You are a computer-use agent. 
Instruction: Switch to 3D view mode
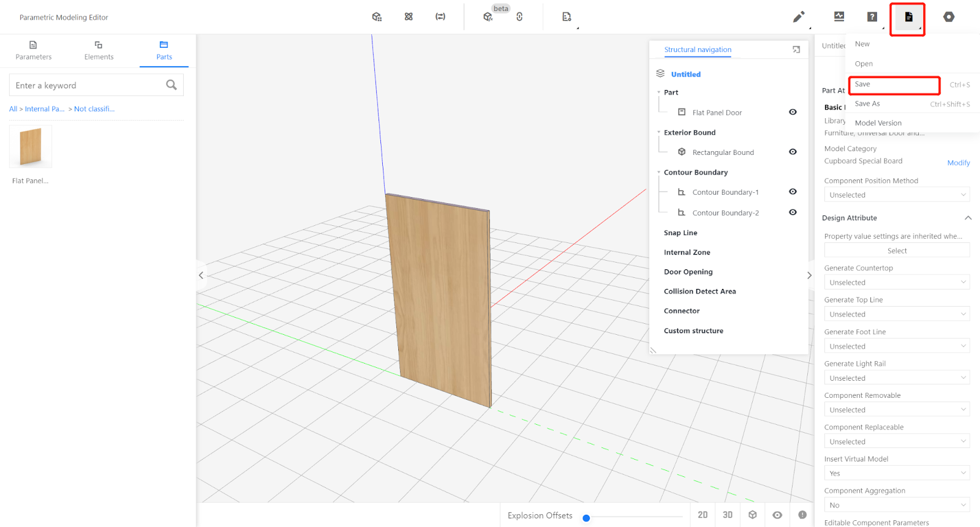728,515
